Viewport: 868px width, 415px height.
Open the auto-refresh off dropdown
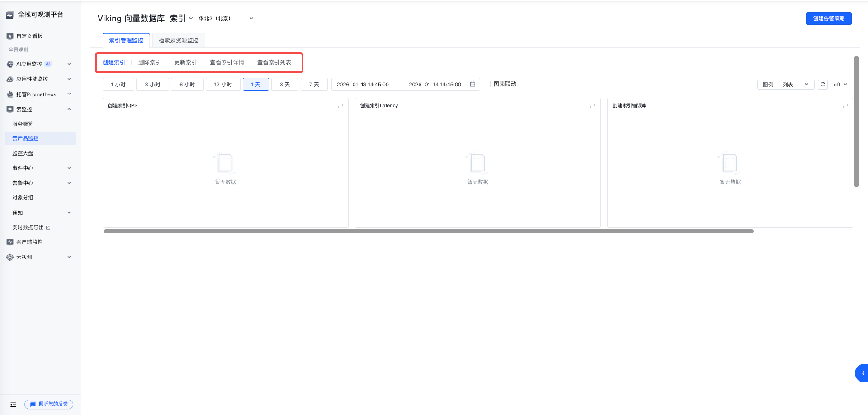click(840, 85)
